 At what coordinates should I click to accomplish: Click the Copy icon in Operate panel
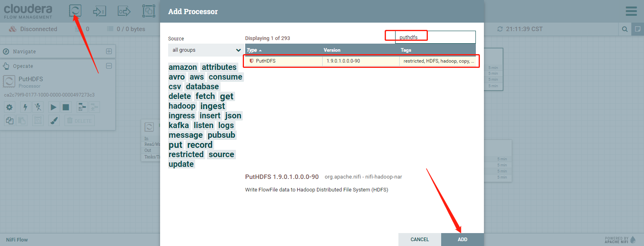(x=9, y=120)
